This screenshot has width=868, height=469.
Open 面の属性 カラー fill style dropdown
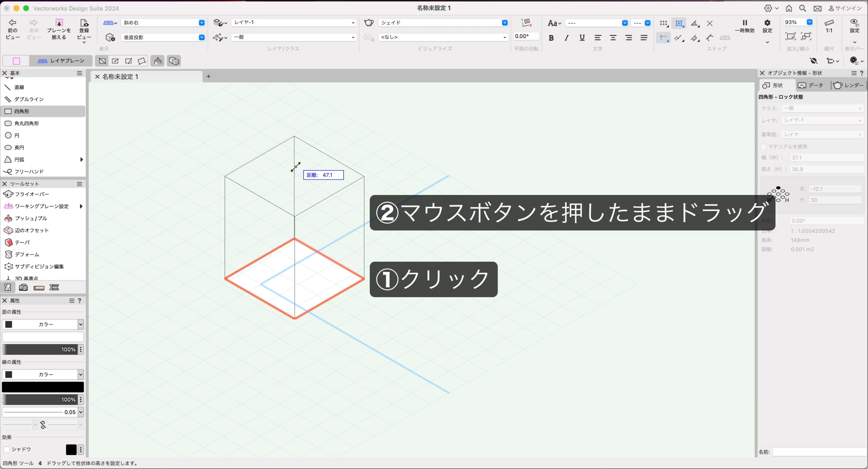coord(43,324)
